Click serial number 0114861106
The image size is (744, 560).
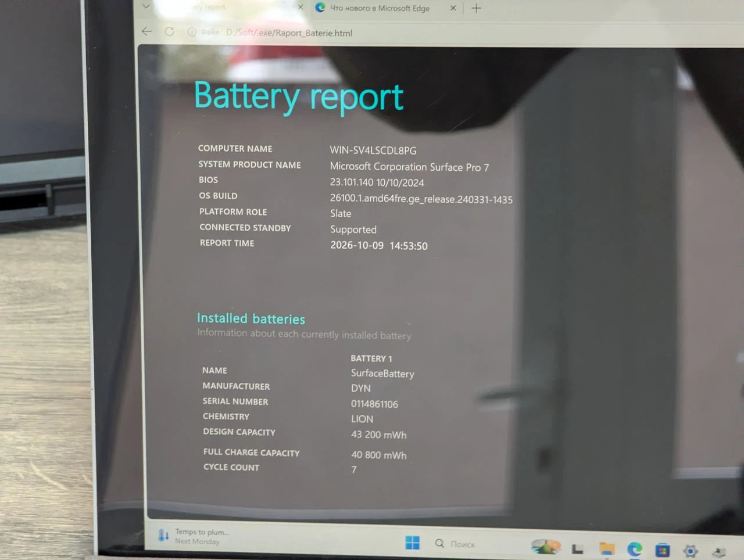click(374, 404)
